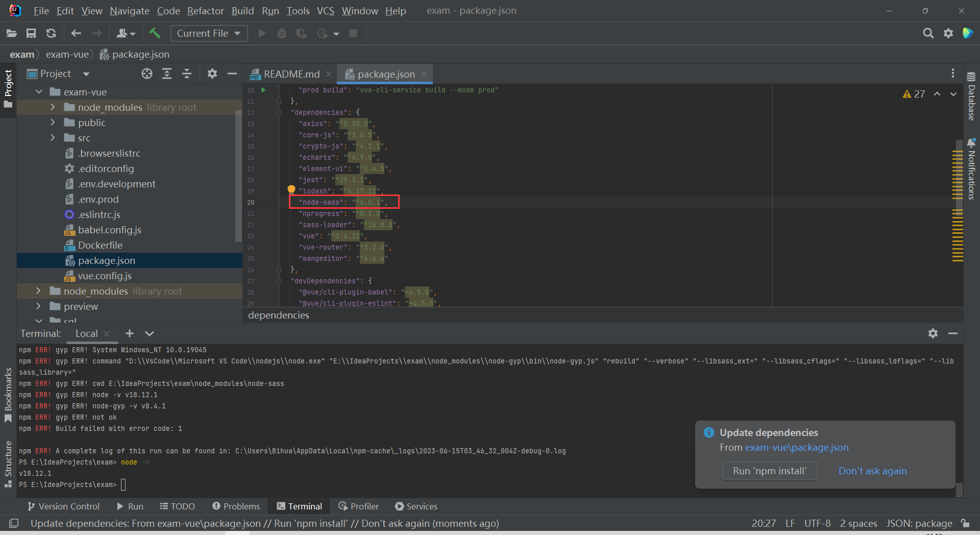Select vue.config.js in project tree
Image resolution: width=980 pixels, height=535 pixels.
point(105,276)
